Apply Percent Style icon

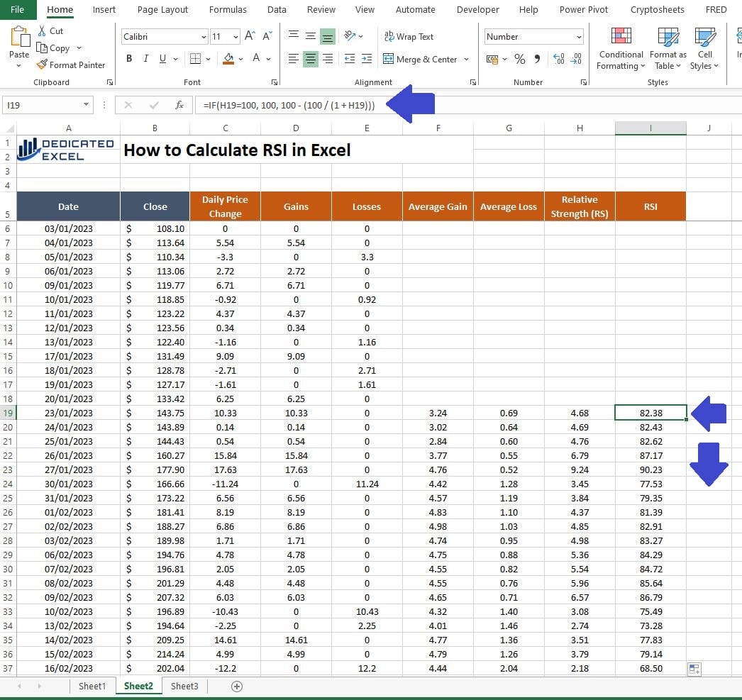click(x=519, y=59)
